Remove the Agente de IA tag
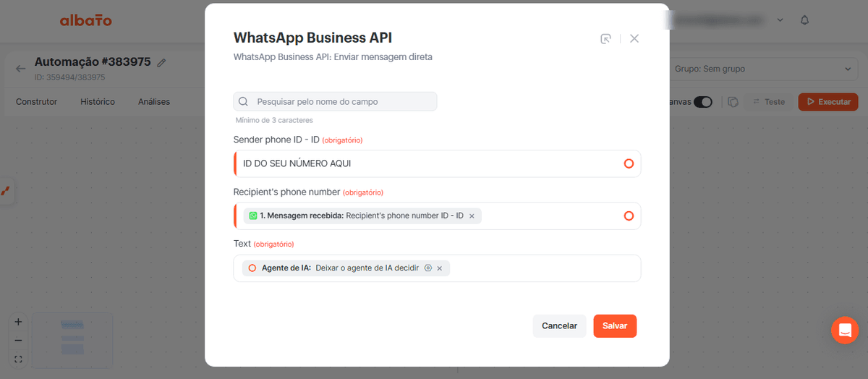The height and width of the screenshot is (379, 868). click(440, 268)
